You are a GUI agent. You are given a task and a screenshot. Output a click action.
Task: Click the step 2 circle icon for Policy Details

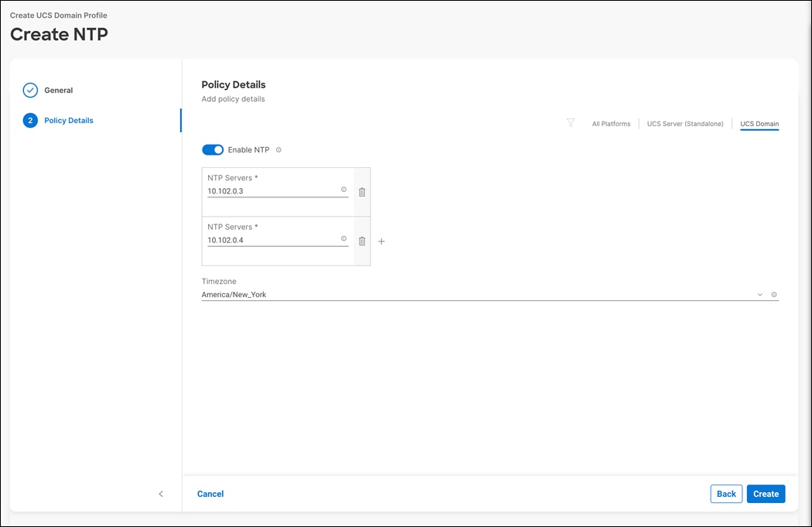point(29,120)
